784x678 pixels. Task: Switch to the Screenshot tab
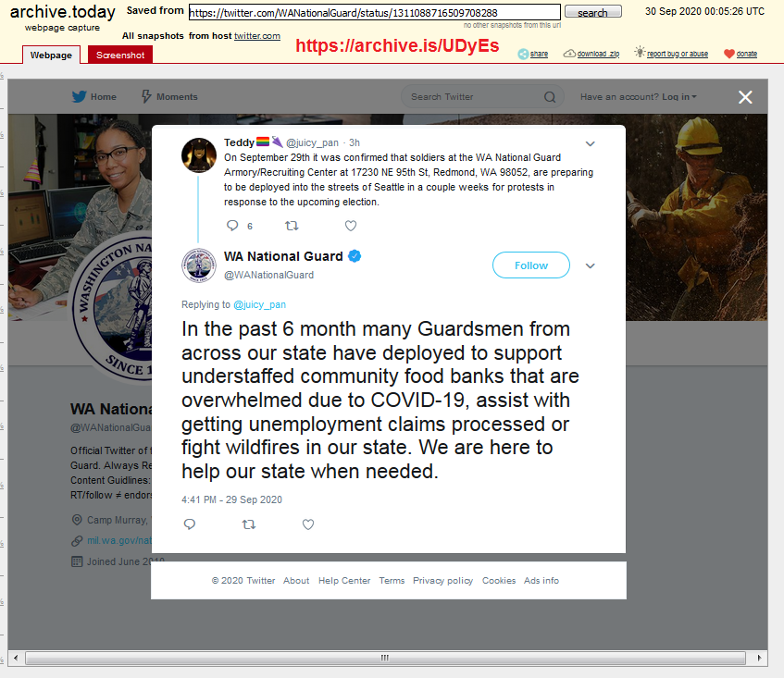pos(120,55)
